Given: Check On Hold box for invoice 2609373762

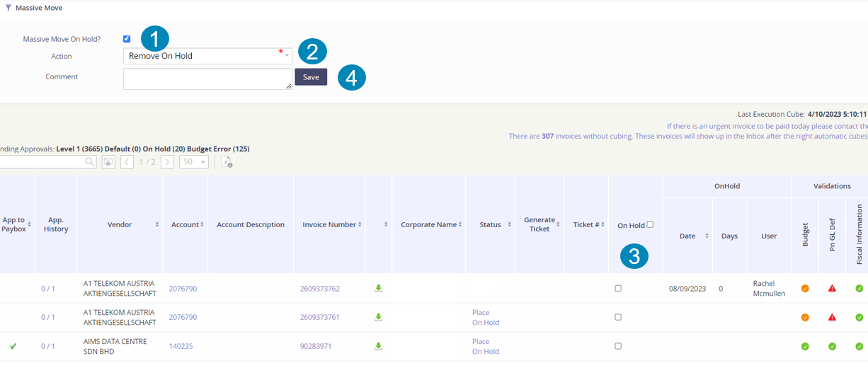Looking at the screenshot, I should point(618,288).
